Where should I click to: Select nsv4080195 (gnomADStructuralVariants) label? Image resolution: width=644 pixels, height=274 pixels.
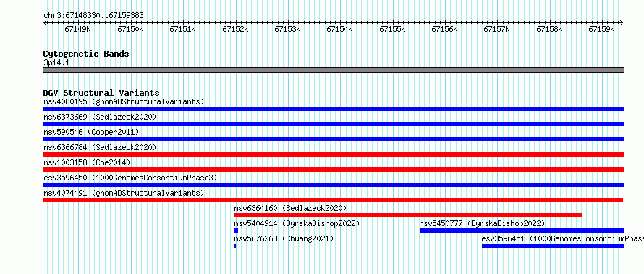click(x=124, y=101)
